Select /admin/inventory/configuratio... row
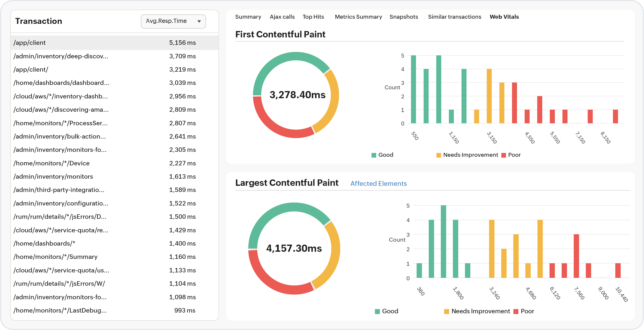Image resolution: width=644 pixels, height=330 pixels. pyautogui.click(x=115, y=204)
